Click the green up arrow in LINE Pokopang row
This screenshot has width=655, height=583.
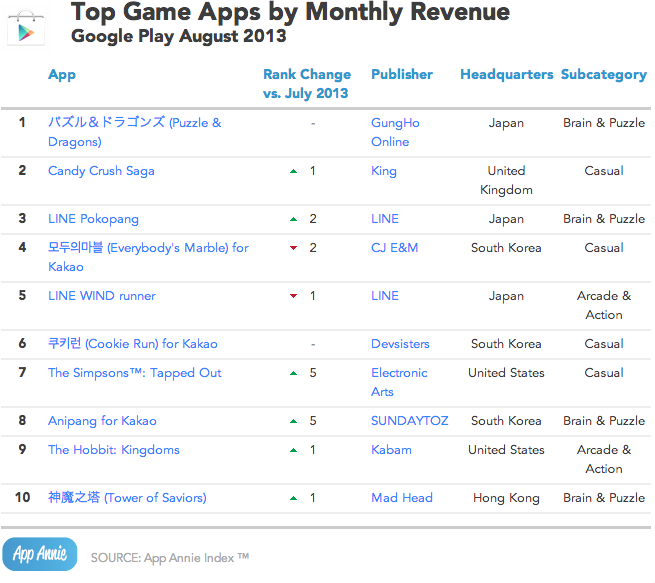click(294, 219)
